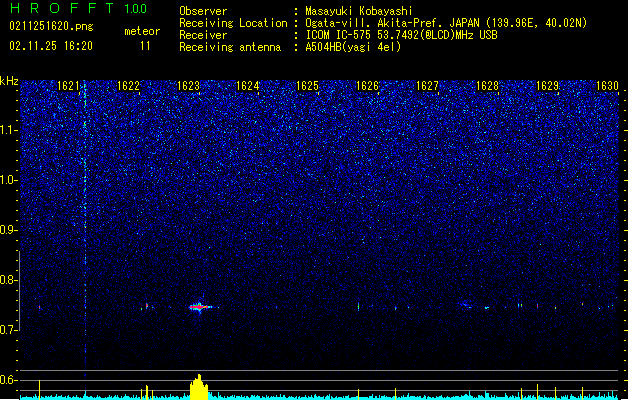Image resolution: width=629 pixels, height=400 pixels.
Task: Click the date stamp 02.11.25 16:20
Action: (x=51, y=46)
